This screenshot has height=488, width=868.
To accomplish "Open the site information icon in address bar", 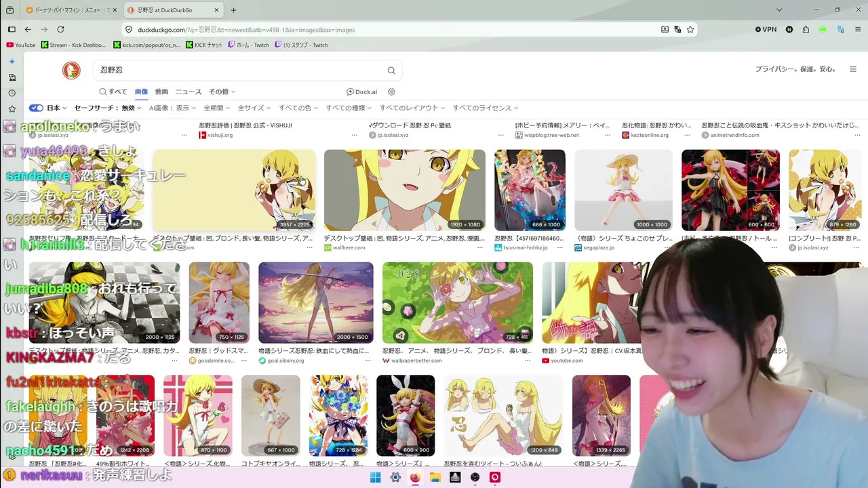I will 129,30.
